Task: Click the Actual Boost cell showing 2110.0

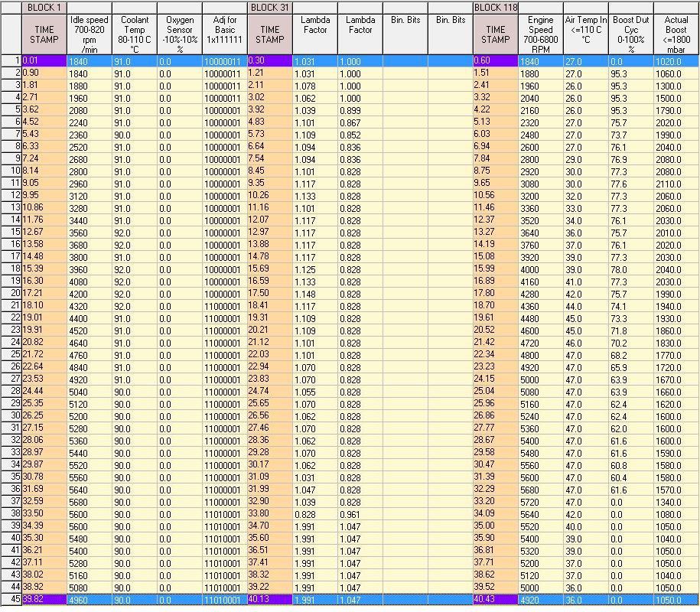Action: 676,184
